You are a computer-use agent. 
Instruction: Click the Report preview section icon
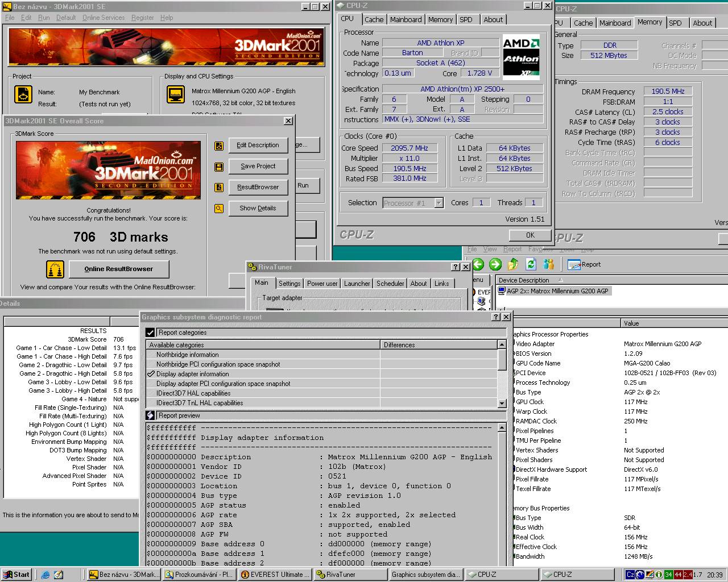[x=150, y=415]
